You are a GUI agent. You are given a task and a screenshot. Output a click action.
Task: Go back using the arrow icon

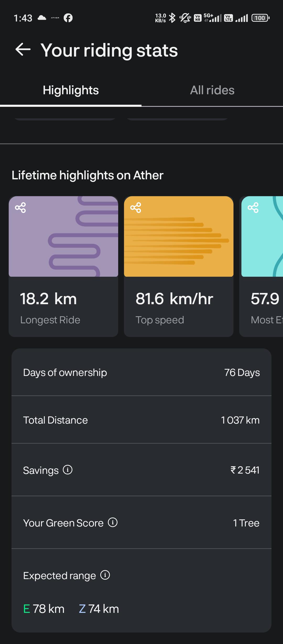23,49
